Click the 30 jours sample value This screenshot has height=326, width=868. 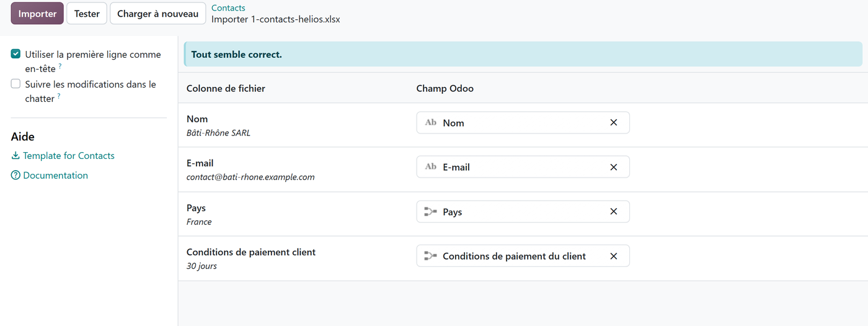coord(201,266)
